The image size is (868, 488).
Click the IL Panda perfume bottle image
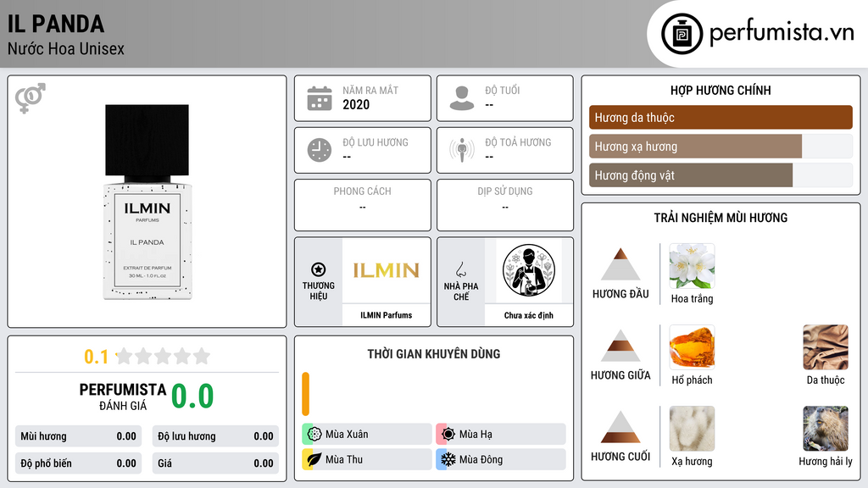147,202
